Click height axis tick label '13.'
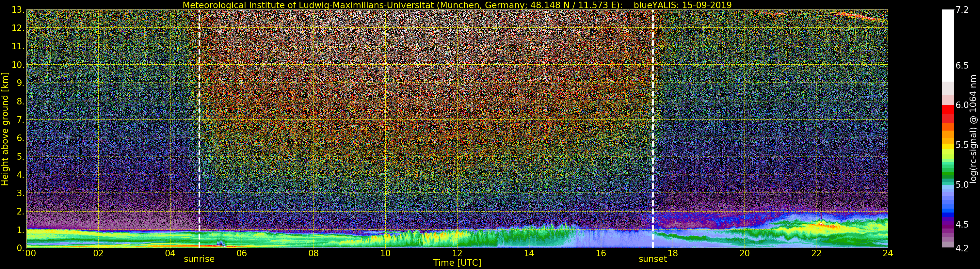The height and width of the screenshot is (269, 980). (x=18, y=10)
